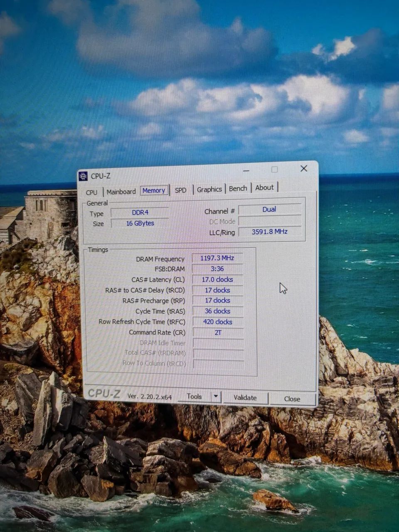The image size is (399, 532).
Task: Click the FSB:DRAM value 3:36
Action: click(217, 268)
